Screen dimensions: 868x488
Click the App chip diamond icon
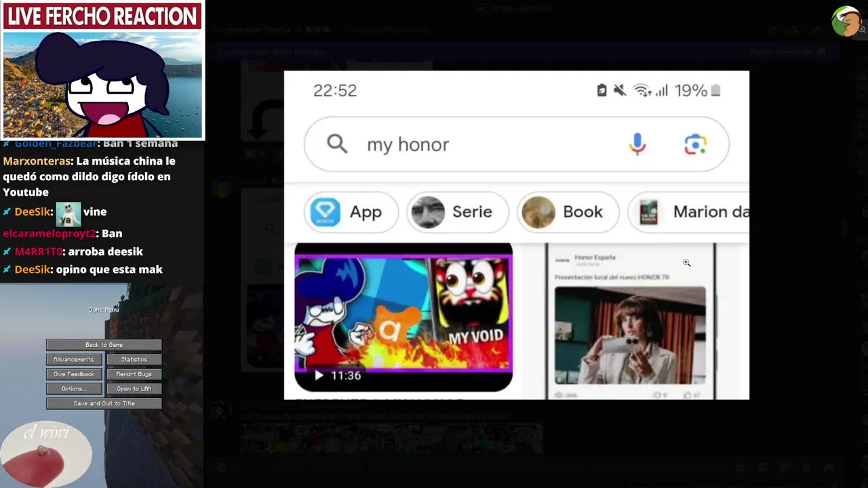(325, 212)
